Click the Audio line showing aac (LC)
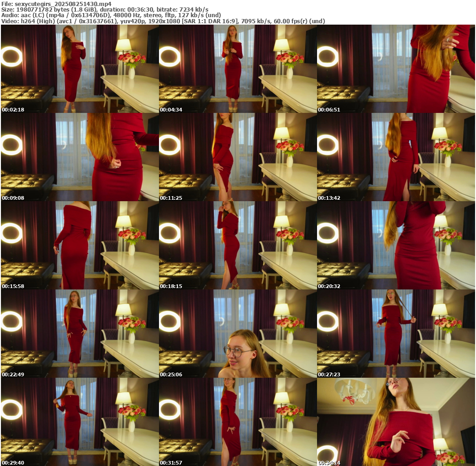476x466 pixels. pos(111,15)
